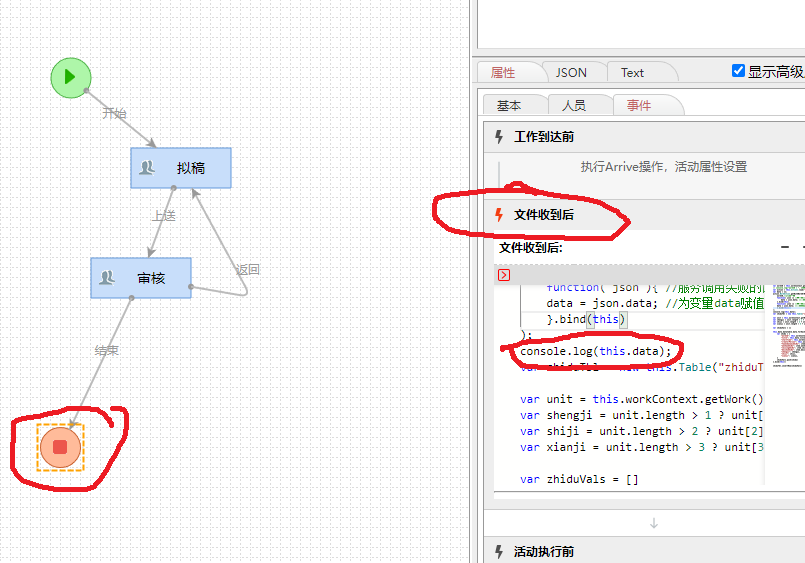This screenshot has height=563, width=805.
Task: Switch to the Text tab
Action: click(x=633, y=72)
